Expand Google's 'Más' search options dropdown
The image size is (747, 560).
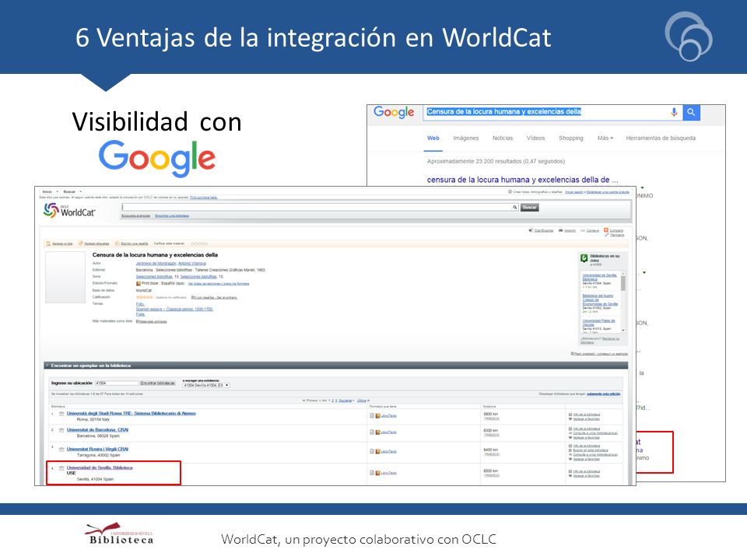click(x=605, y=138)
